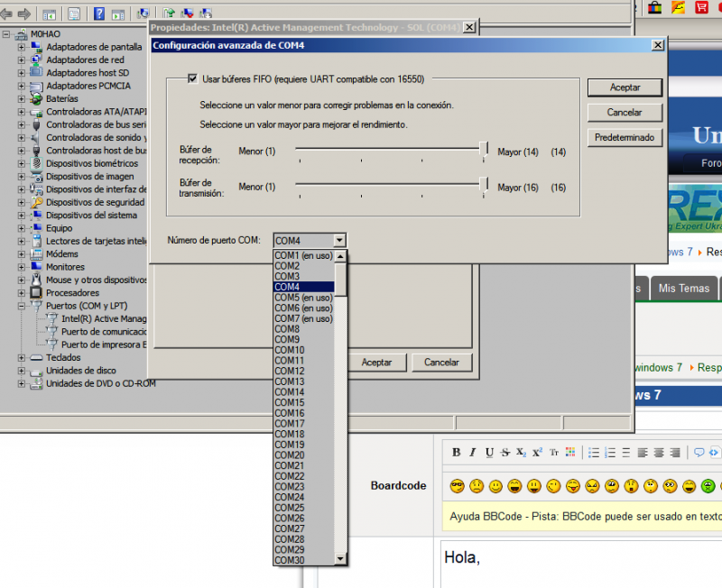722x588 pixels.
Task: Open the Número de puerto COM dropdown
Action: pos(339,240)
